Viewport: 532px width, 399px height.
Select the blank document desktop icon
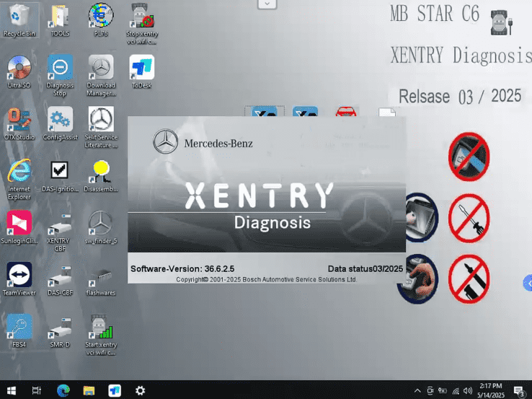click(387, 112)
